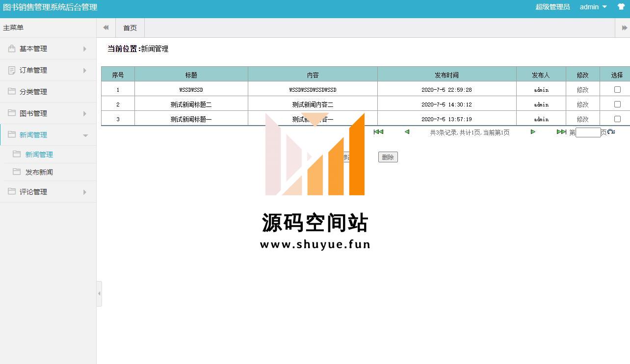Open the 首页 tab
This screenshot has height=364, width=630.
point(130,28)
